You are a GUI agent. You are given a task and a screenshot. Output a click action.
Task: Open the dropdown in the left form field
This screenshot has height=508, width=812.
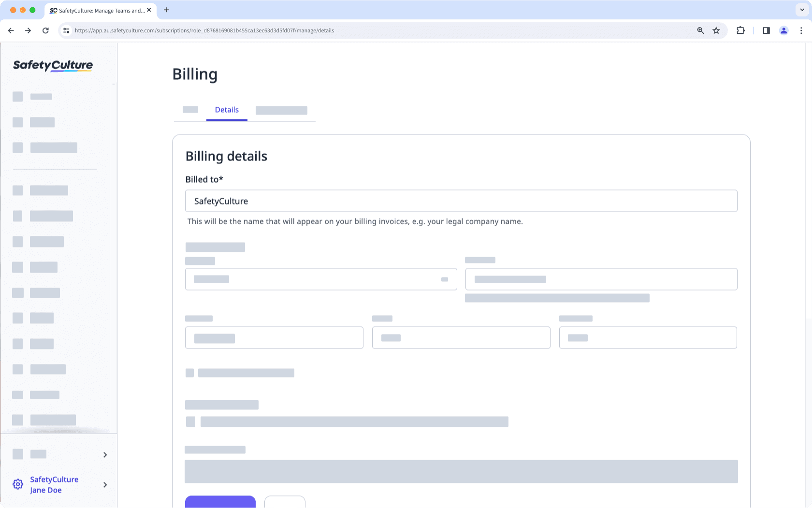click(444, 279)
